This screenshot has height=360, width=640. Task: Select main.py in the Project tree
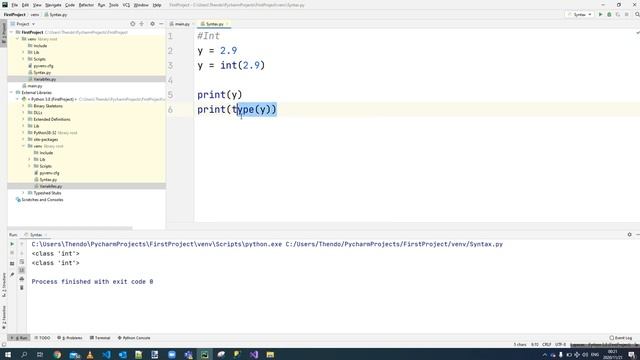(35, 86)
